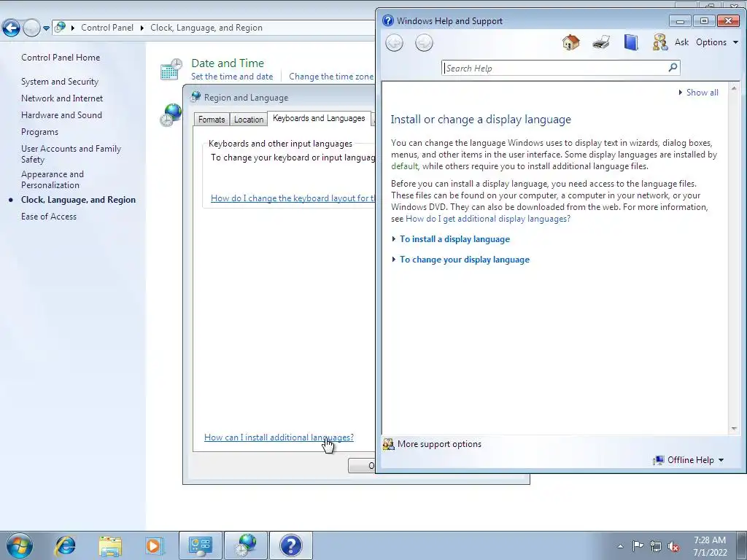Image resolution: width=747 pixels, height=560 pixels.
Task: Click 'Clock, Language, and Region' in address bar
Action: coord(206,28)
